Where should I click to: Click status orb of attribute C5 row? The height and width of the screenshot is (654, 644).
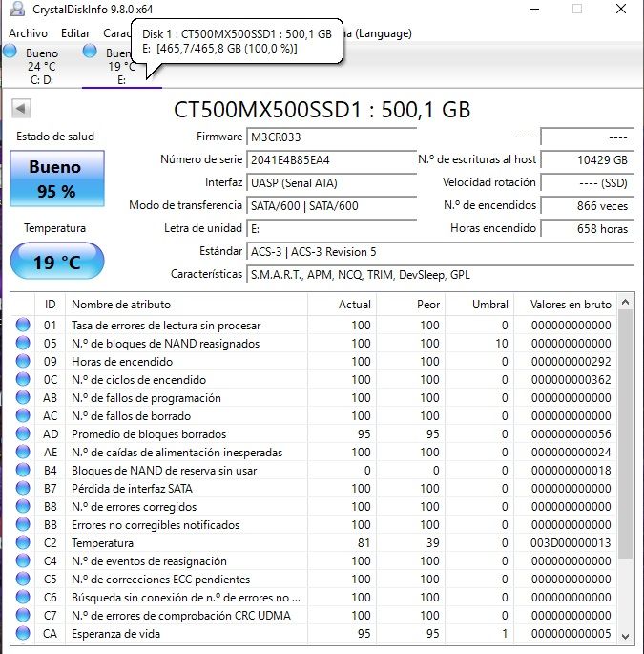(x=23, y=579)
